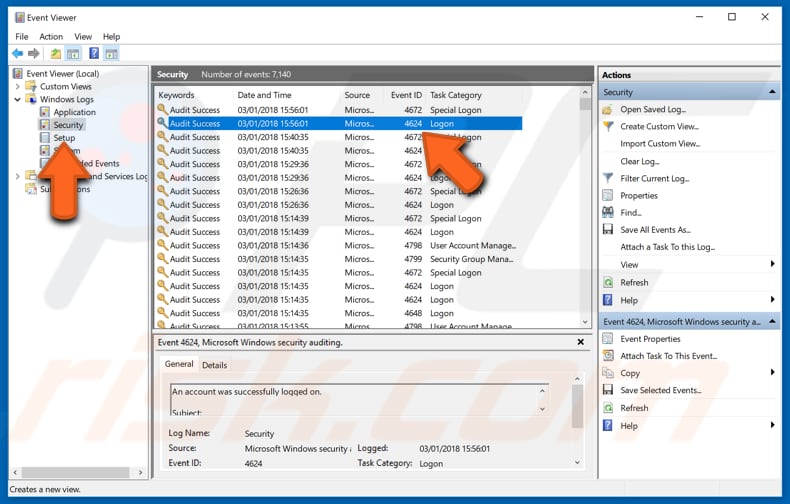Click the Refresh icon under Event 4624 actions

coord(608,408)
